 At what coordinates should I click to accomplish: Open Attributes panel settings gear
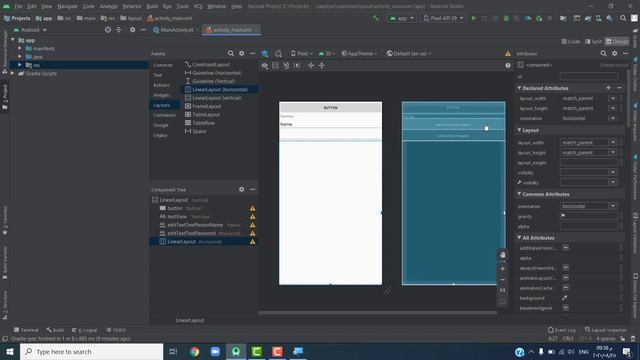(x=614, y=53)
